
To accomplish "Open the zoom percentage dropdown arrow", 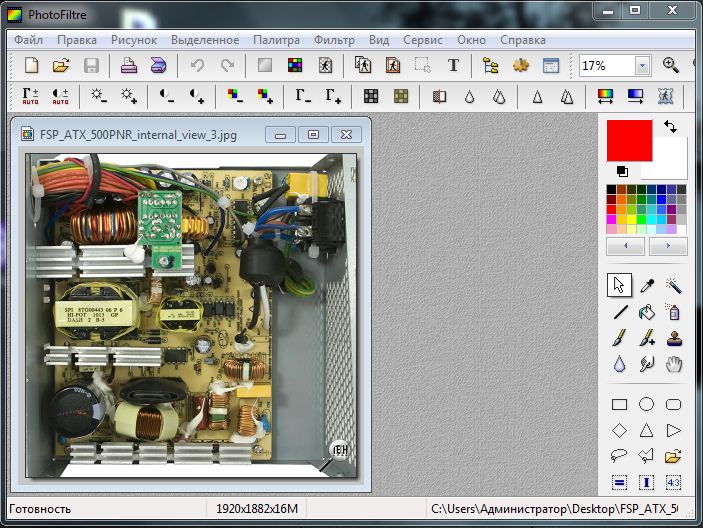I will [x=642, y=66].
